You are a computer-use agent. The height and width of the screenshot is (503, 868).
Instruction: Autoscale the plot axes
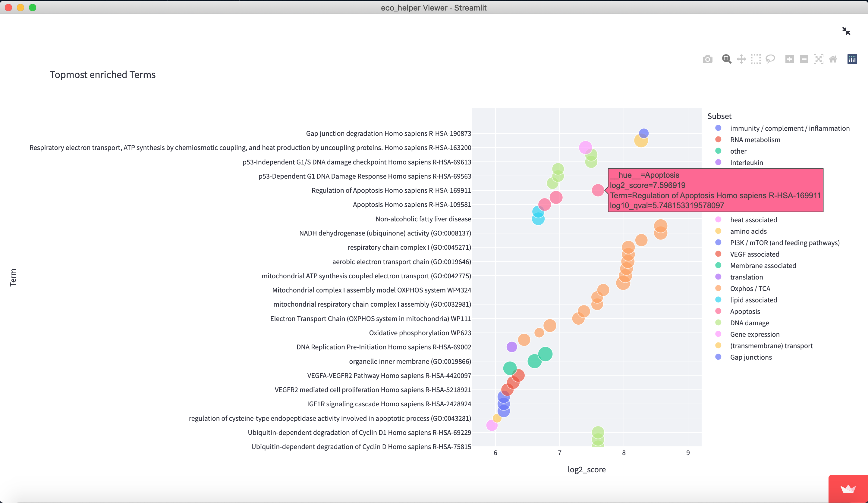[x=818, y=59]
